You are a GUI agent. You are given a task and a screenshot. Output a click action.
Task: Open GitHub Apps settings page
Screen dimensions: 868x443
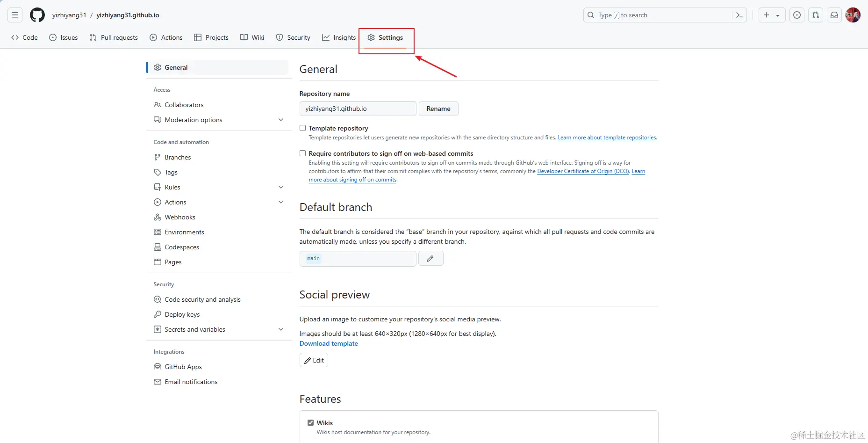point(219,367)
